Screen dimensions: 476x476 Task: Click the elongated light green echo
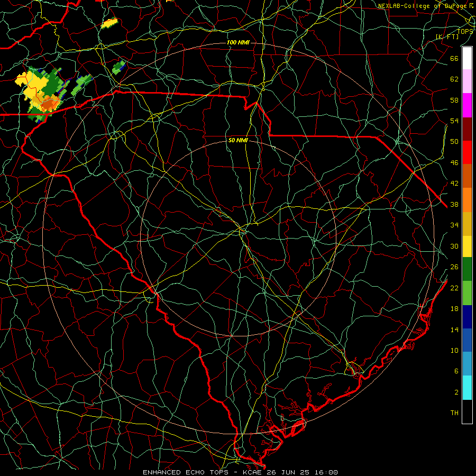[x=81, y=85]
